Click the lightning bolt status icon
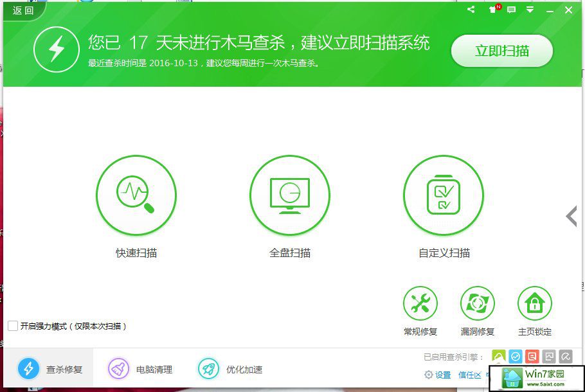Viewport: 585px width, 392px height. [57, 49]
